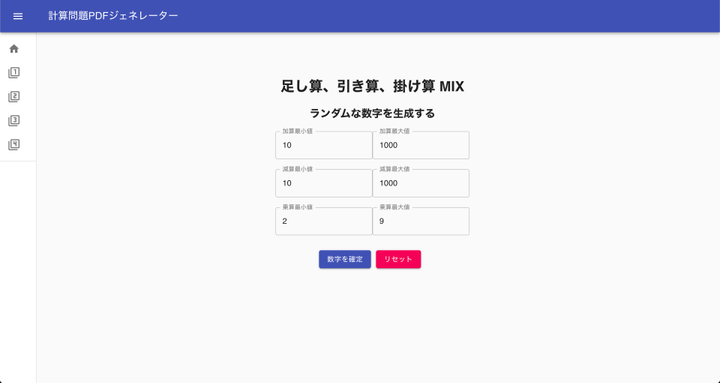Open sidebar page number 2 icon
Image resolution: width=720 pixels, height=383 pixels.
(x=14, y=96)
